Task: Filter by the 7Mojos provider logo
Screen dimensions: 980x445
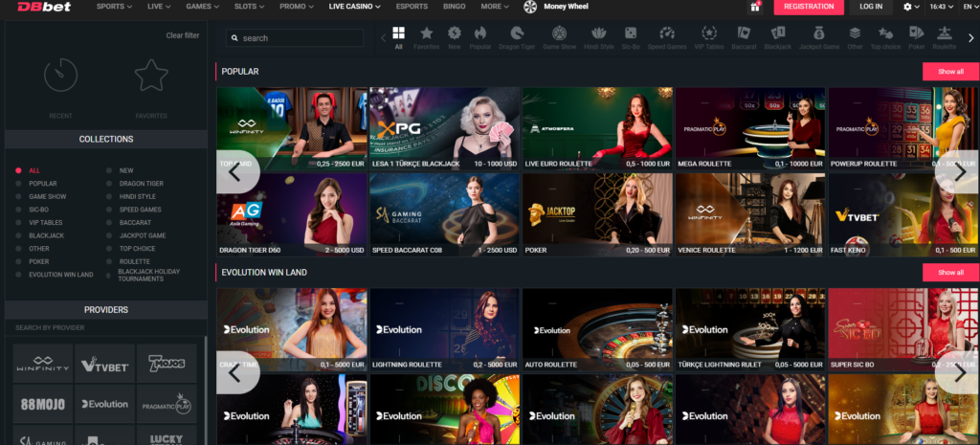Action: 167,363
